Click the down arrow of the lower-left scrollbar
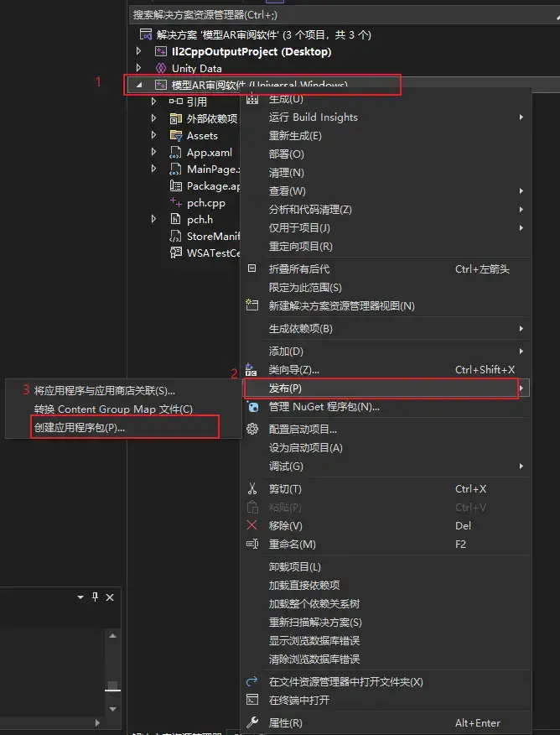The width and height of the screenshot is (560, 735). 113,709
